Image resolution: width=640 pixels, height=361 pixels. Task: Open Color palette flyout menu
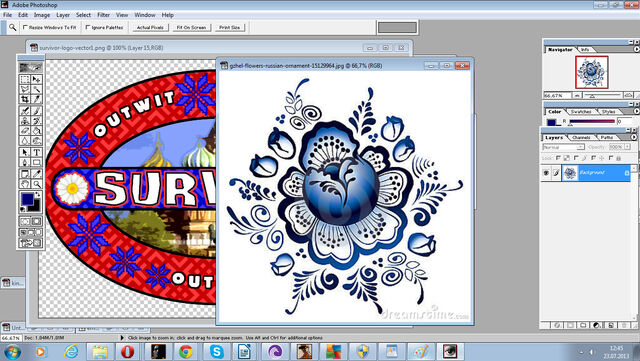636,111
